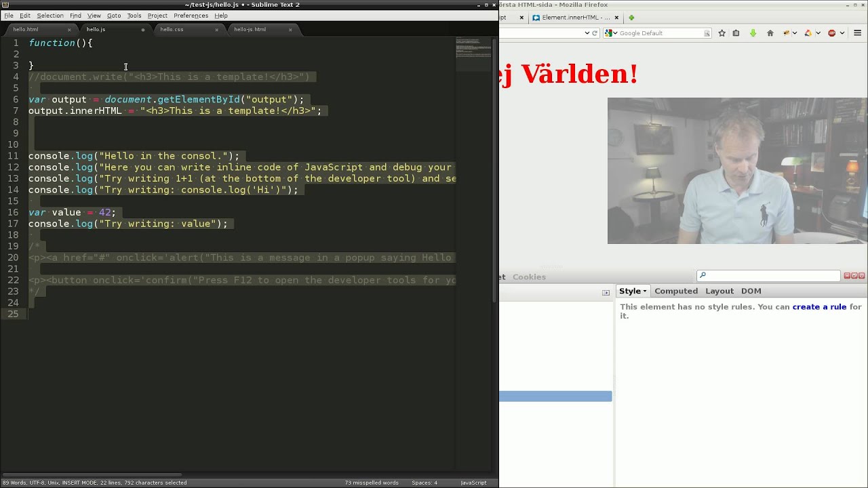
Task: Click the word 'function' on line 1
Action: click(52, 43)
